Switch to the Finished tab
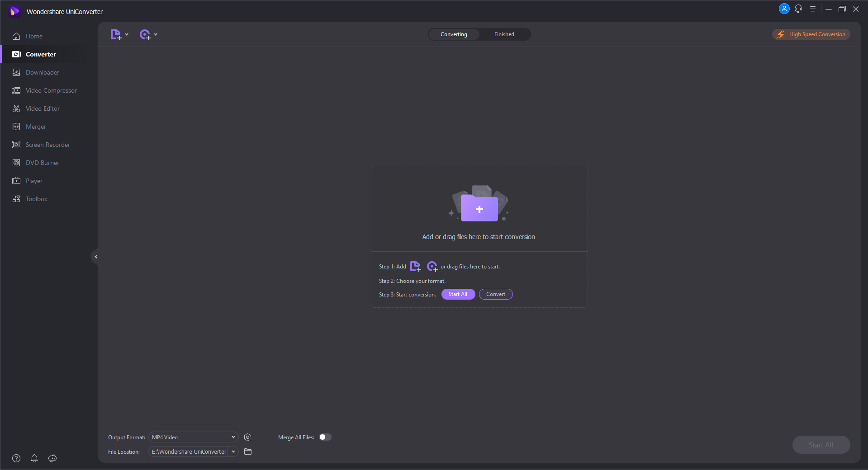 coord(504,34)
